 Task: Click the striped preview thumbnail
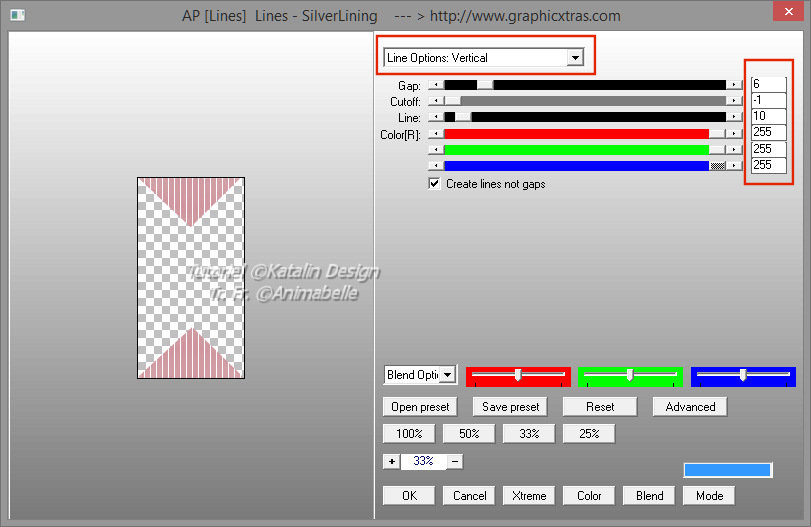191,278
